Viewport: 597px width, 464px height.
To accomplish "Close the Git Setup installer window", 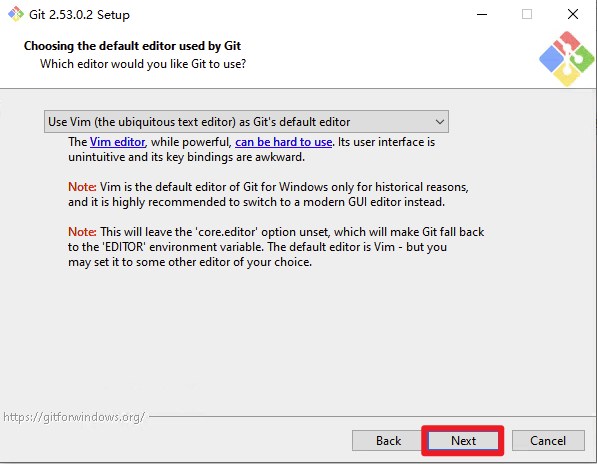I will [573, 14].
